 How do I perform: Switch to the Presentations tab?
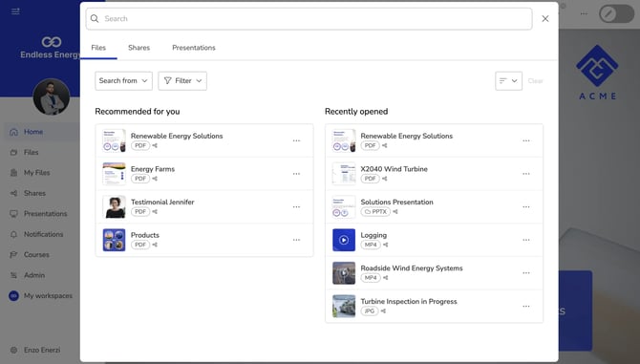tap(194, 48)
